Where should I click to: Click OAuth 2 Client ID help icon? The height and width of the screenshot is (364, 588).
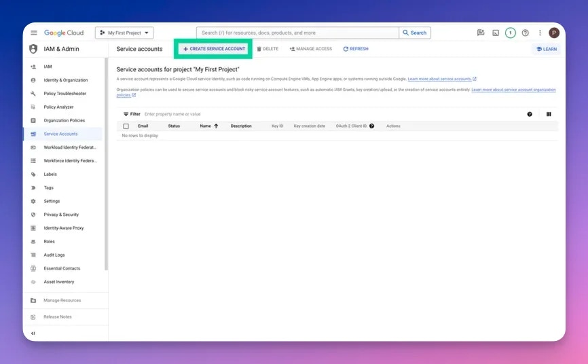point(371,126)
